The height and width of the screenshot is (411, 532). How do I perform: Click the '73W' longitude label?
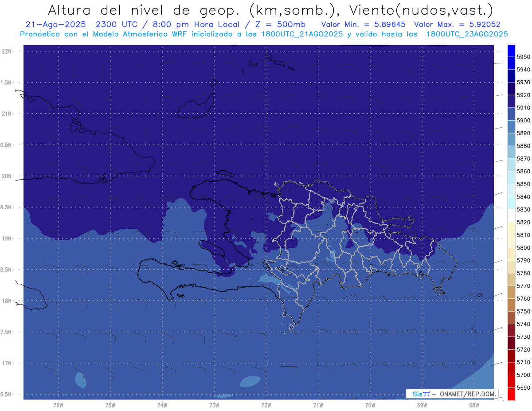[x=214, y=405]
